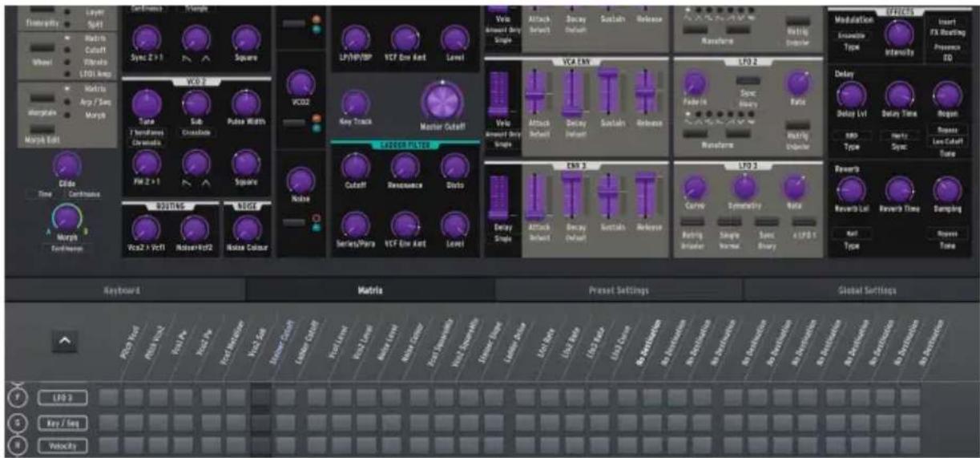Click the Ladder Filter Disto knob
The height and width of the screenshot is (458, 980).
coord(455,166)
